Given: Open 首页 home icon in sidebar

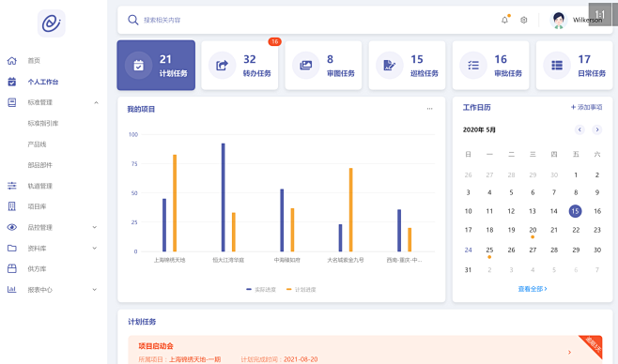Looking at the screenshot, I should pos(12,61).
